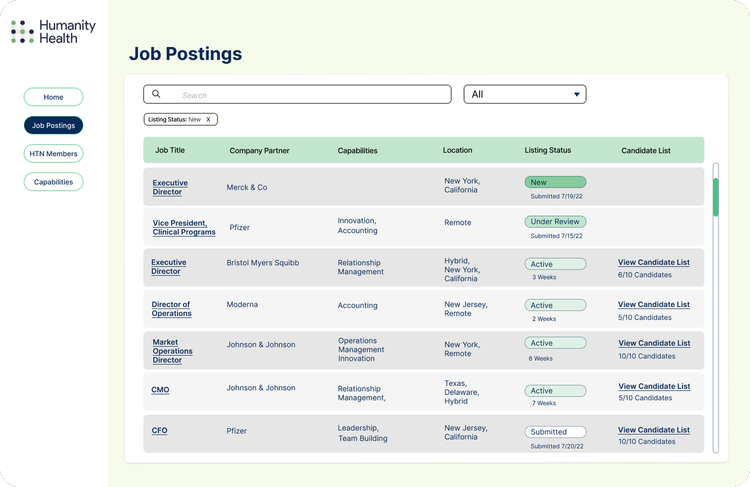Open Merck & Co Executive Director posting
This screenshot has width=750, height=487.
coord(170,188)
